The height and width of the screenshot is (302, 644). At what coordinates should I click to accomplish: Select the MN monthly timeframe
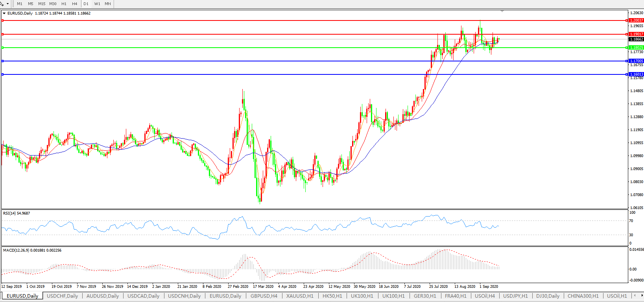pyautogui.click(x=108, y=4)
